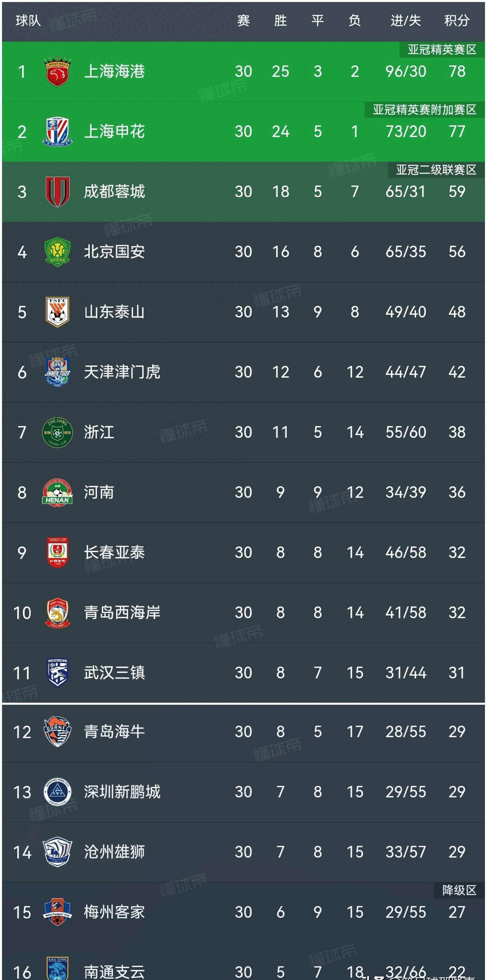Click the 亚冠精英赛区 zone label
The image size is (487, 980).
click(442, 49)
